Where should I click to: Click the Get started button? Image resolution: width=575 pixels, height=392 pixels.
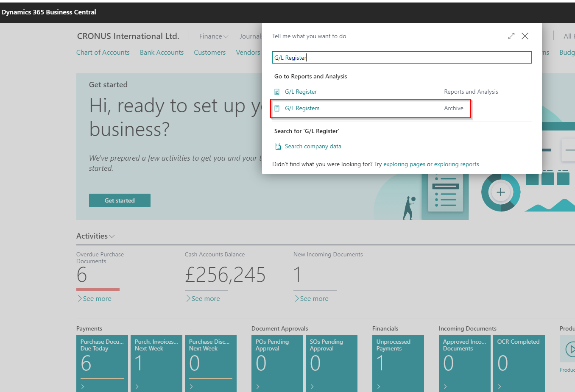(x=120, y=200)
